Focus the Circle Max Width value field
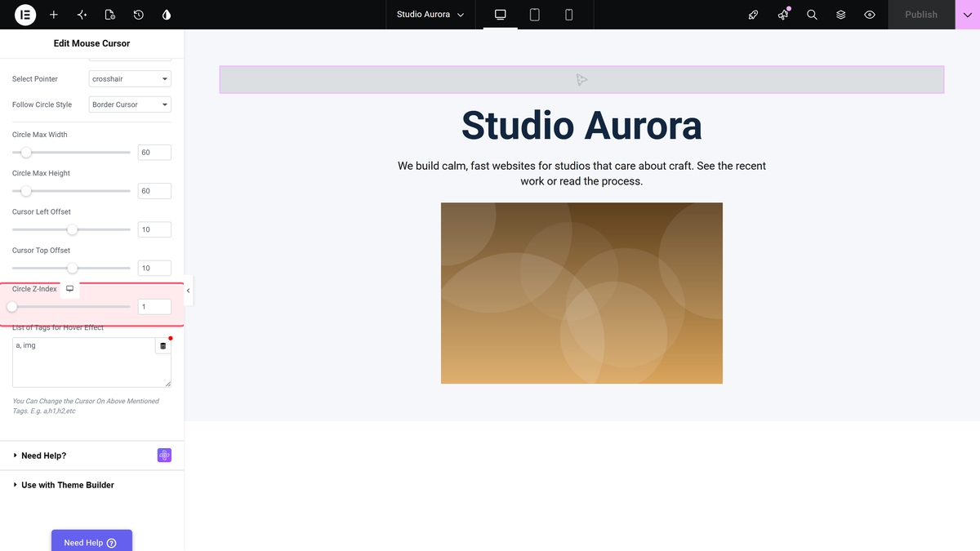This screenshot has height=551, width=980. click(x=154, y=153)
